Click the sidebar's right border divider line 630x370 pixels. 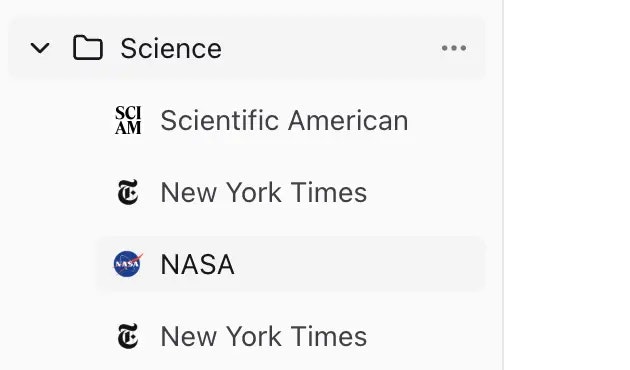pos(503,185)
